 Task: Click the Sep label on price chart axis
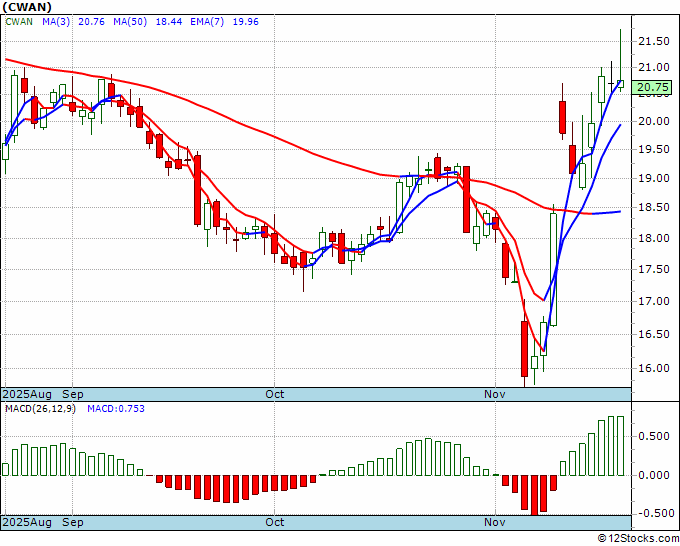tap(73, 394)
